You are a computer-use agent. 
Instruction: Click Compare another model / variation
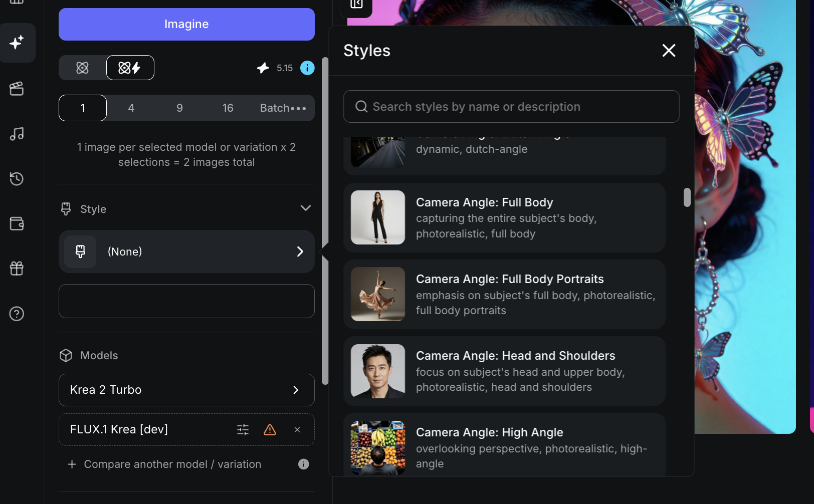coord(172,464)
